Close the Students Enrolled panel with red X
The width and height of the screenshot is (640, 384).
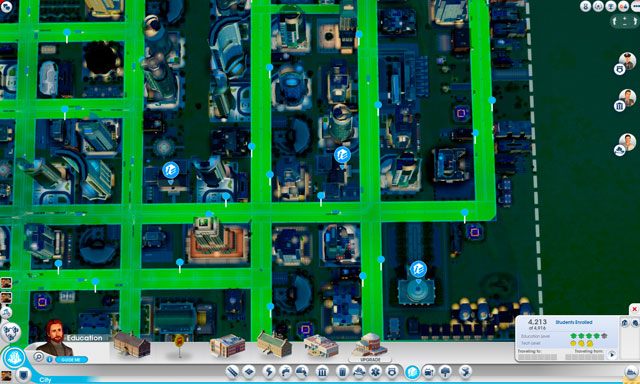coord(634,309)
